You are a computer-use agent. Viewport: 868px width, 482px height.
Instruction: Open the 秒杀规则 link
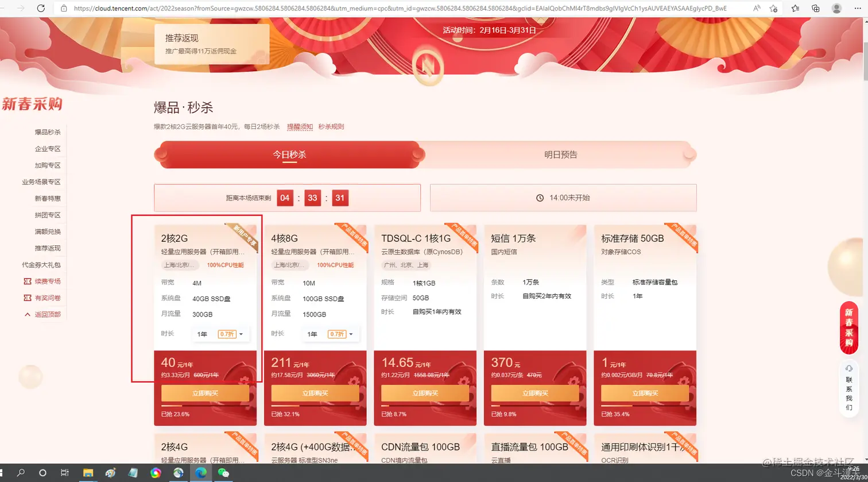point(331,126)
